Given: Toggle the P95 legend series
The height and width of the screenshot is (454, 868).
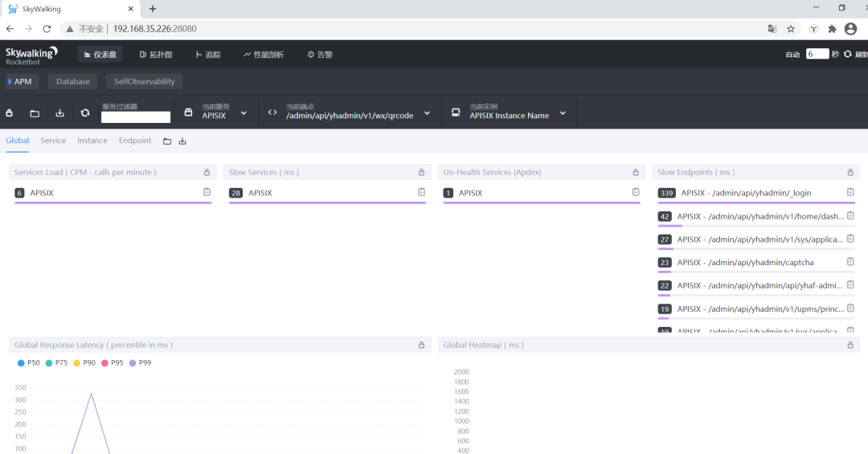Looking at the screenshot, I should [113, 362].
